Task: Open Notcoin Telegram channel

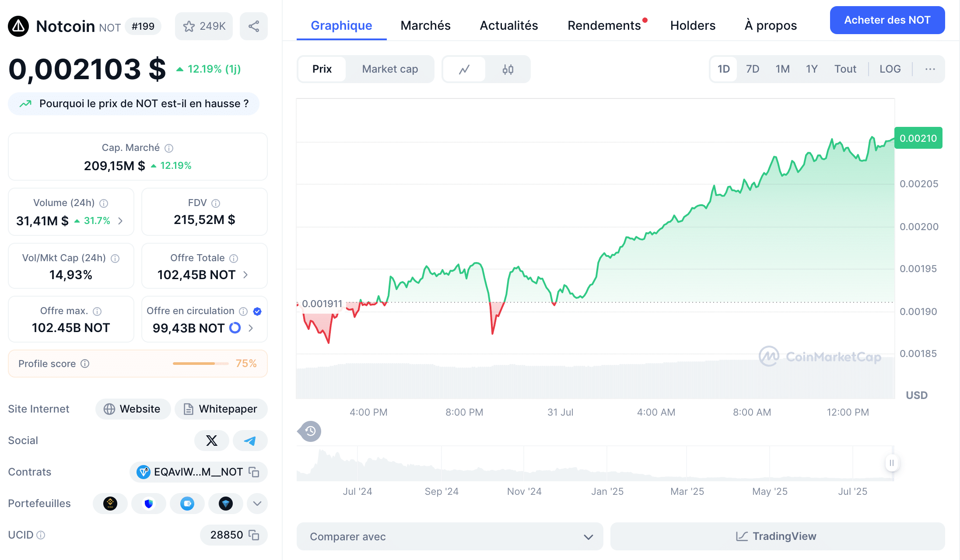Action: 250,441
